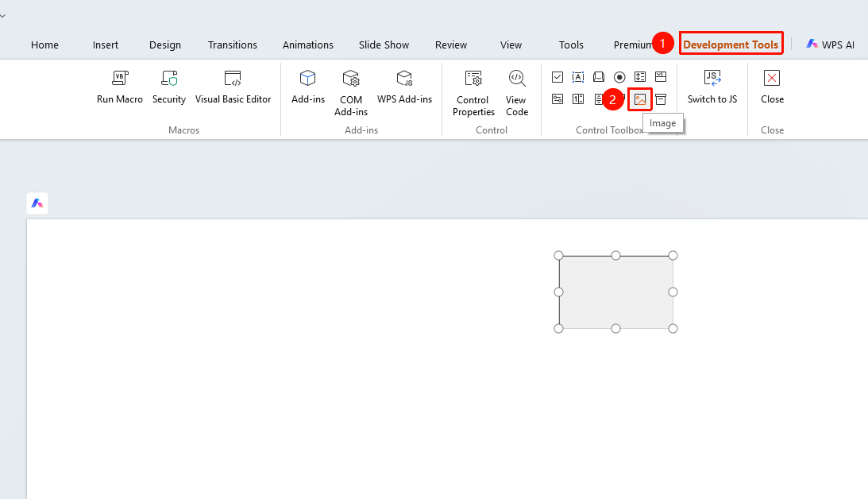Open the Visual Basic Editor

[233, 87]
